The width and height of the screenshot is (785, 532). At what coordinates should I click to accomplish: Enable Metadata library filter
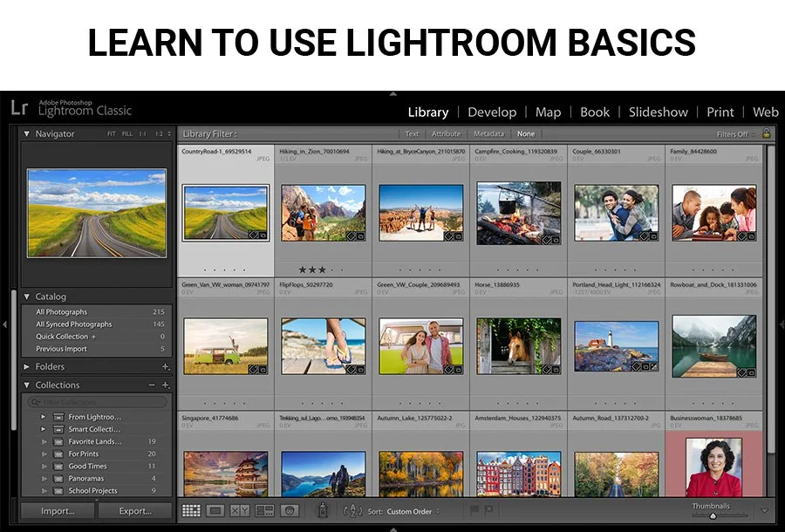coord(488,133)
